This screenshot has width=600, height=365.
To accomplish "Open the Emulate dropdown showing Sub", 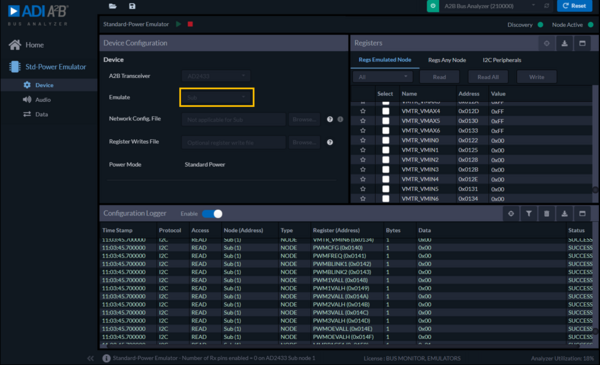I will tap(217, 97).
